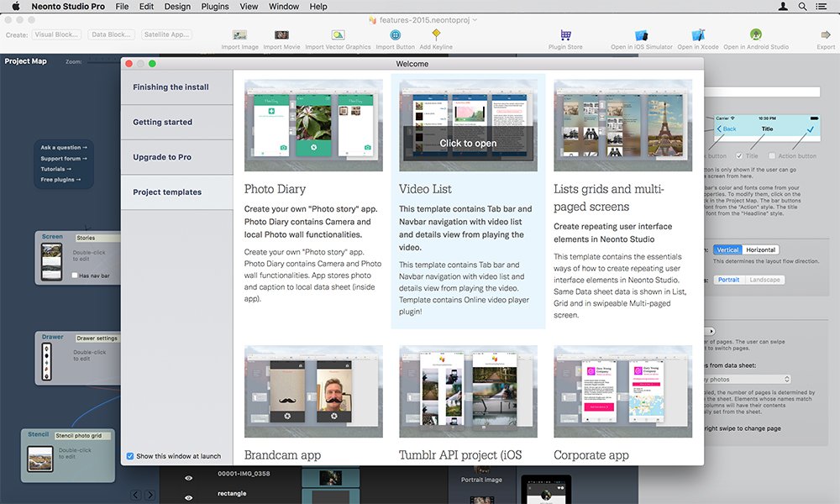Viewport: 840px width, 504px height.
Task: Click Open in Xcode icon
Action: pos(698,34)
